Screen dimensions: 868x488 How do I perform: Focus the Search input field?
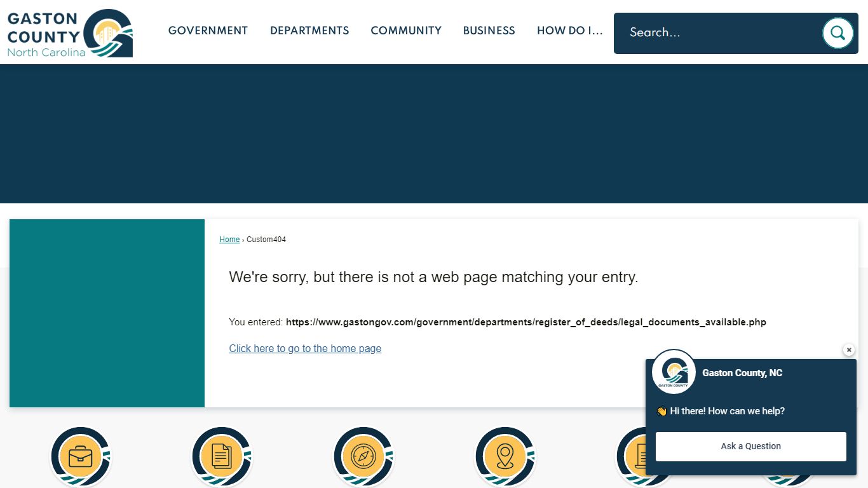(721, 32)
